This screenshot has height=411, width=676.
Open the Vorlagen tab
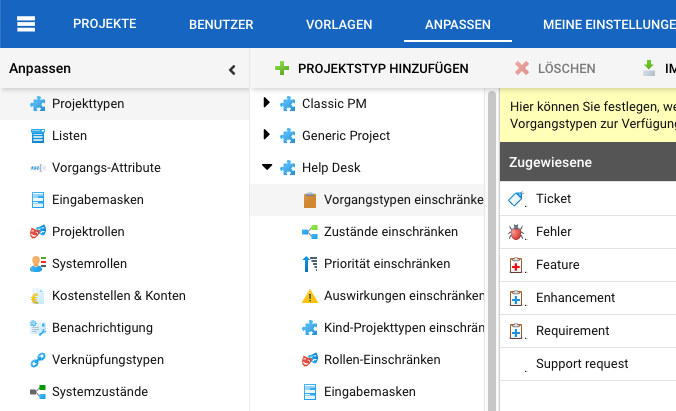coord(339,24)
